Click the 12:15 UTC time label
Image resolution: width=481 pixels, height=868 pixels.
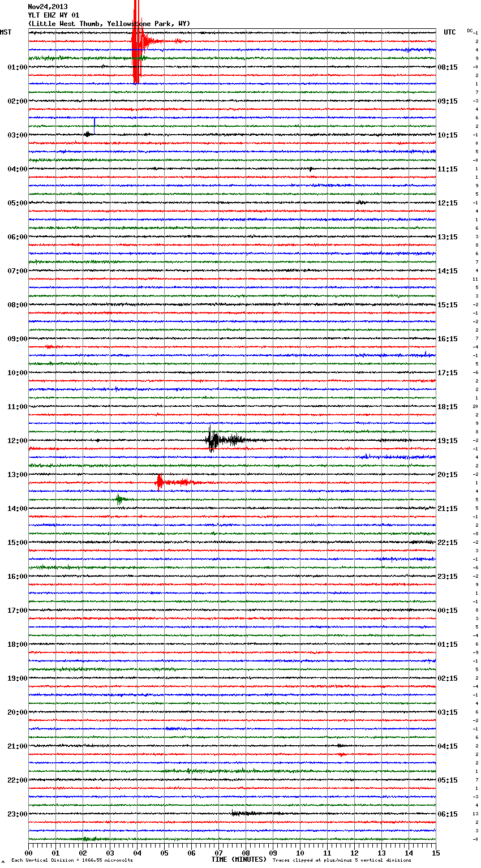tap(448, 203)
